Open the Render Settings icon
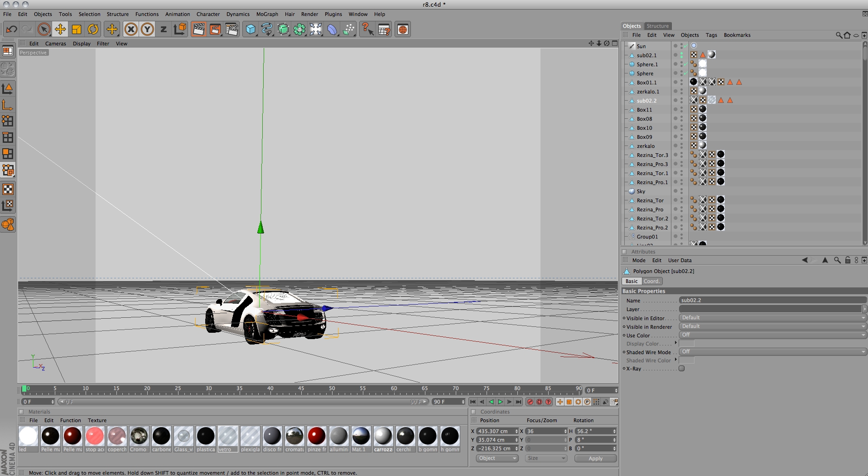 click(231, 29)
